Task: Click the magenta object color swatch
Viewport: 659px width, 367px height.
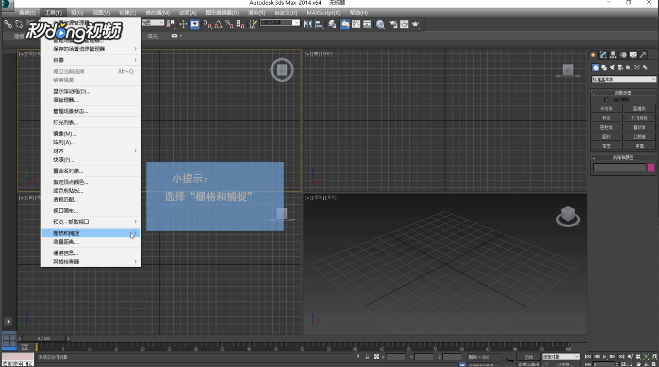Action: (651, 167)
